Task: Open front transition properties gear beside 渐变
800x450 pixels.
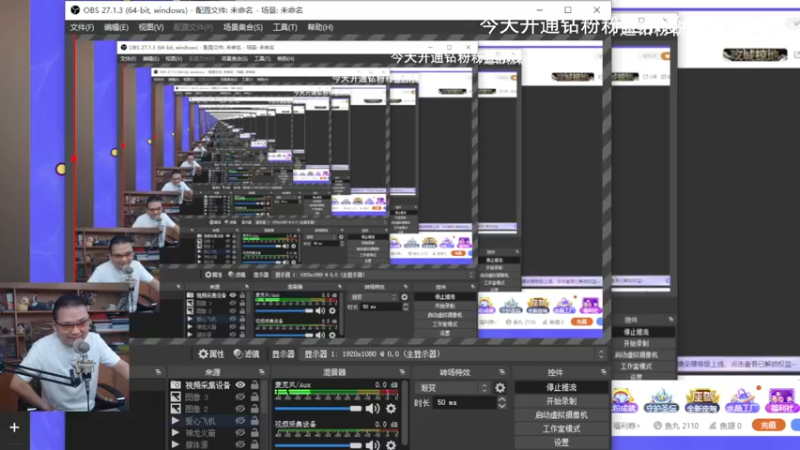Action: (500, 388)
